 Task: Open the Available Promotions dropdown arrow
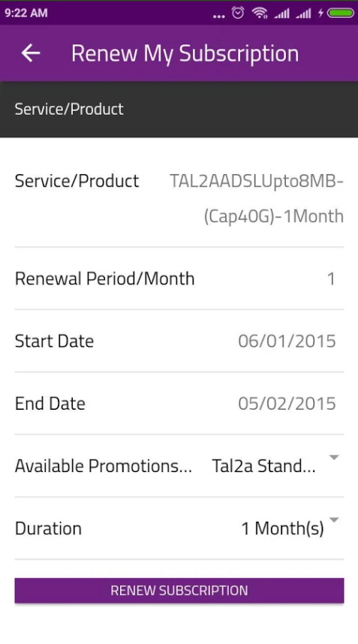click(x=334, y=458)
